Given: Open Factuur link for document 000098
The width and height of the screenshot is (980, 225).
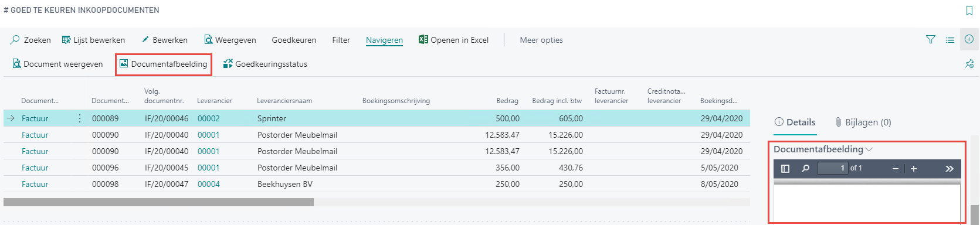Looking at the screenshot, I should pyautogui.click(x=35, y=184).
